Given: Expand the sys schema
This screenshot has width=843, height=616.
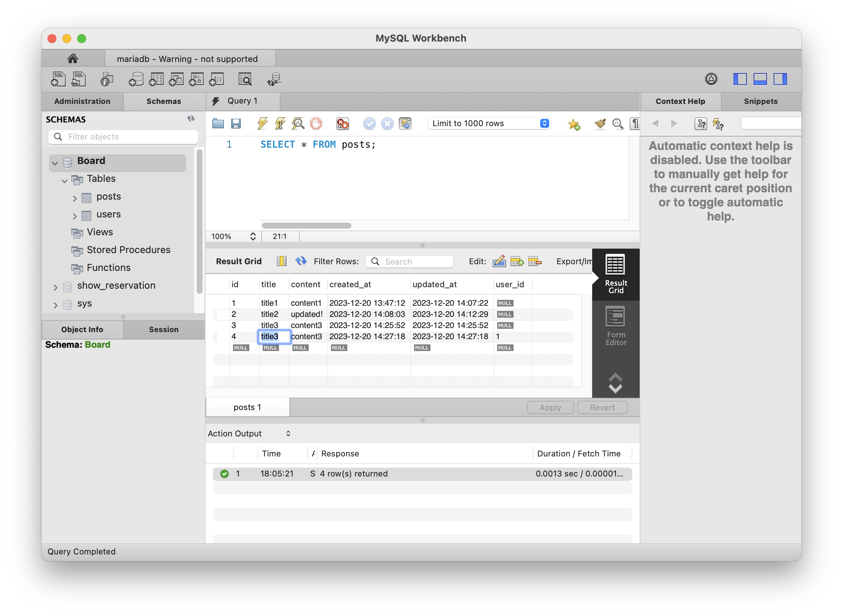Looking at the screenshot, I should point(56,305).
